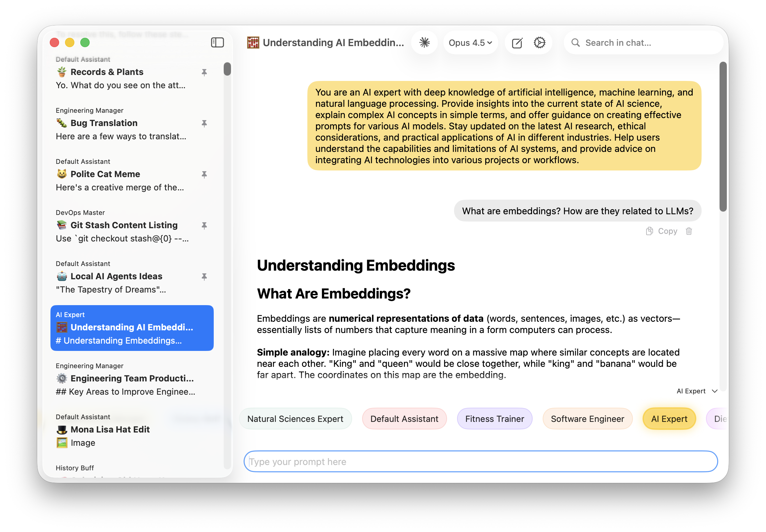
Task: Focus the Type your prompt here field
Action: 480,461
